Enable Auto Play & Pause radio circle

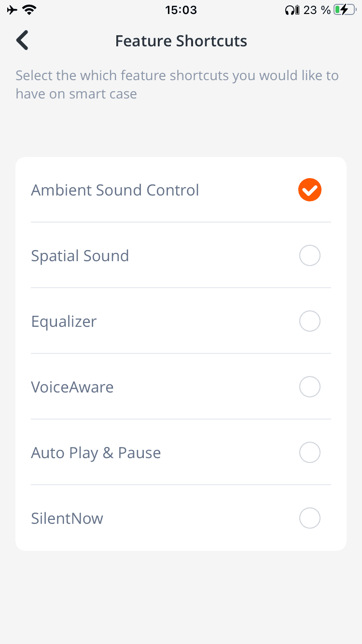pyautogui.click(x=309, y=452)
